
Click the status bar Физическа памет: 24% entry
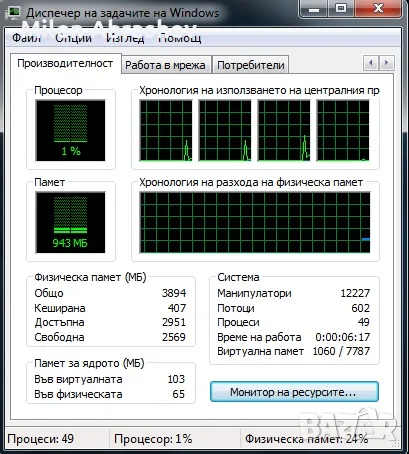pyautogui.click(x=307, y=439)
